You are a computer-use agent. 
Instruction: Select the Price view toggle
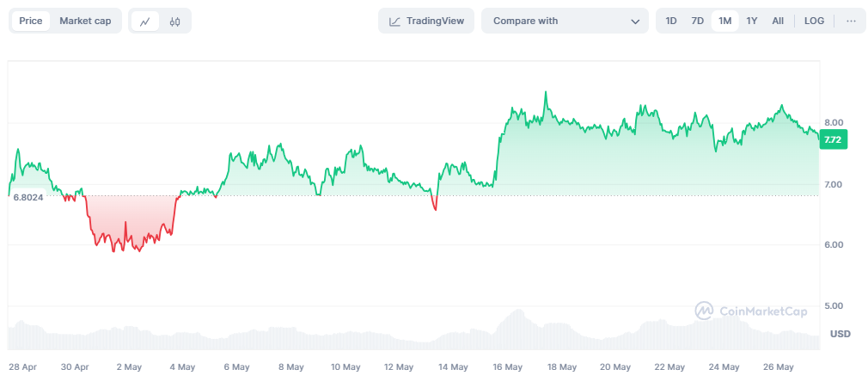pos(30,21)
